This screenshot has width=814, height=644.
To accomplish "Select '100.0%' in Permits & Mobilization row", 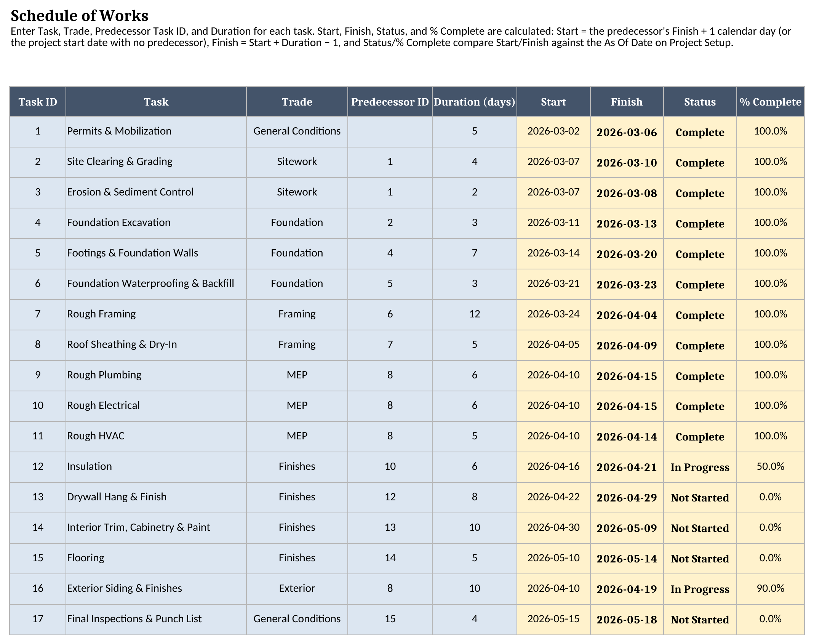I will point(771,132).
